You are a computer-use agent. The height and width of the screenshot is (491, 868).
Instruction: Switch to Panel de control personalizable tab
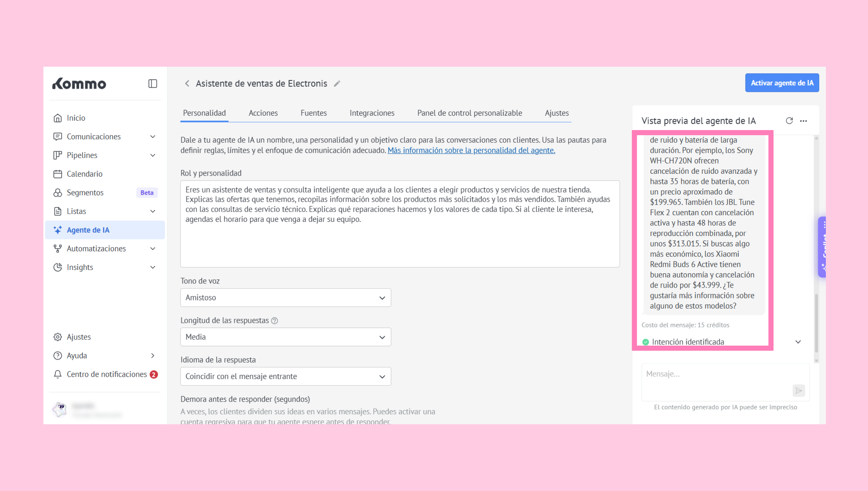[x=469, y=113]
